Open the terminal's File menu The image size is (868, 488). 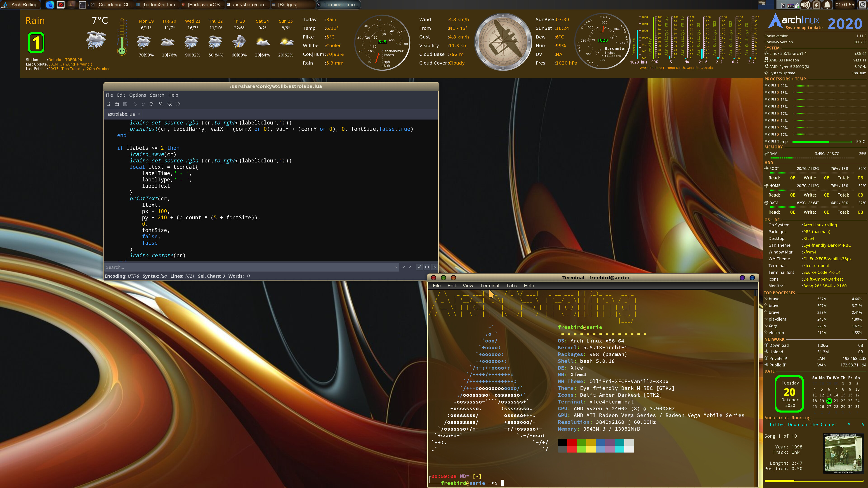click(x=437, y=286)
